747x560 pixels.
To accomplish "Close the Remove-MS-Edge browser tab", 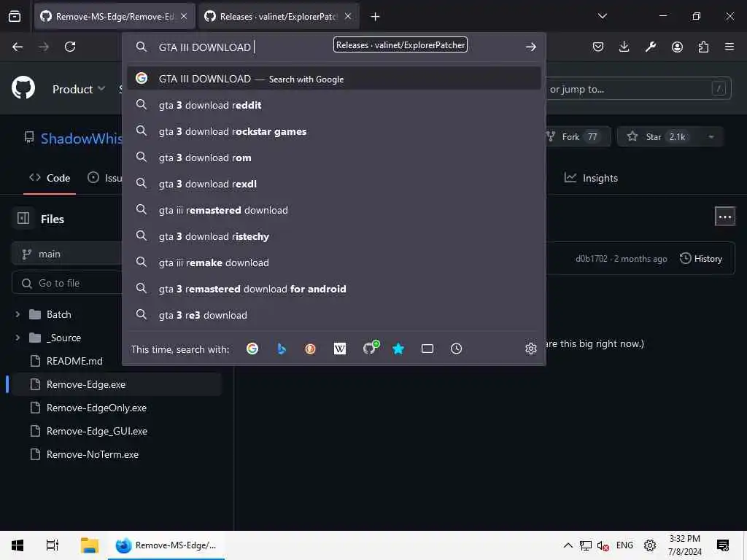I will [184, 17].
